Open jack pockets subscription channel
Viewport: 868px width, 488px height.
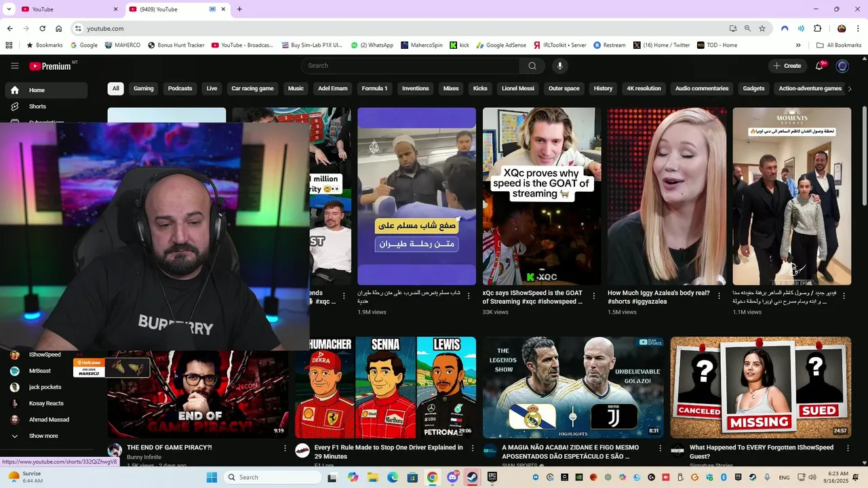[46, 387]
